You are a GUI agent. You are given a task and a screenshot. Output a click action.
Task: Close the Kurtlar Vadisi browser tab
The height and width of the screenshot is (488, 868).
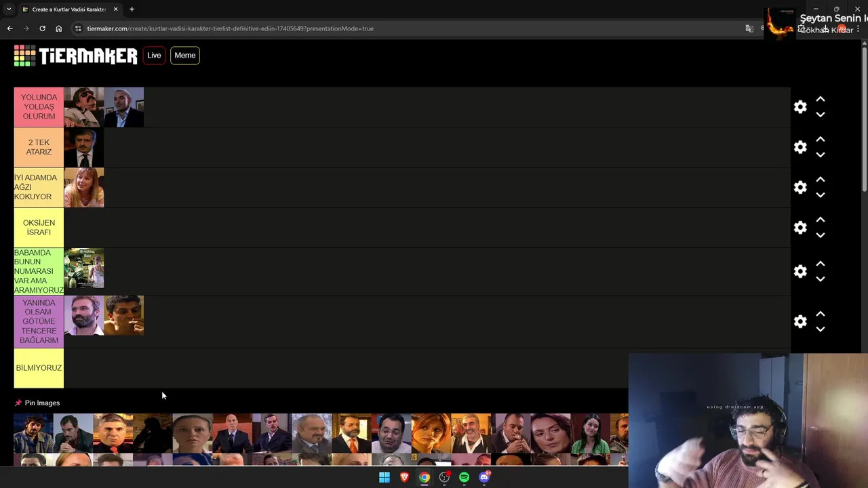click(115, 9)
